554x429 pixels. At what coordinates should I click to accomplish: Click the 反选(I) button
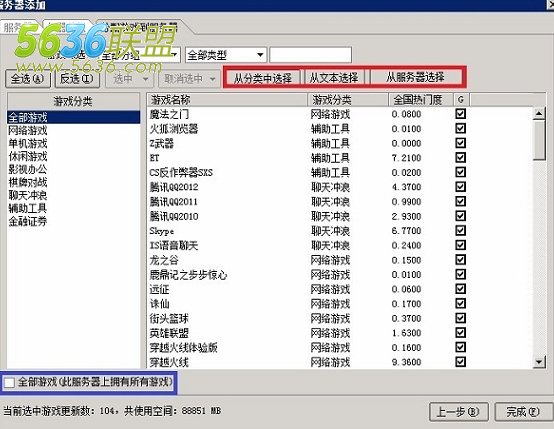pos(77,79)
